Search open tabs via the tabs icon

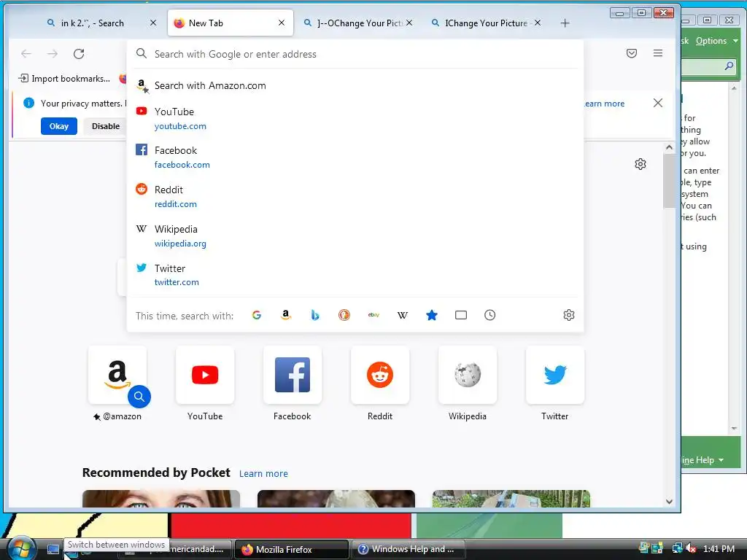click(x=461, y=315)
